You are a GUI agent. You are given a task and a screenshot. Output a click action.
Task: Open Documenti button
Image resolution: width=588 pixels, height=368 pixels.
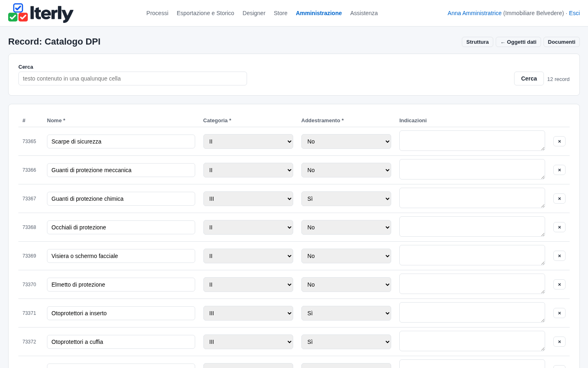pos(561,42)
